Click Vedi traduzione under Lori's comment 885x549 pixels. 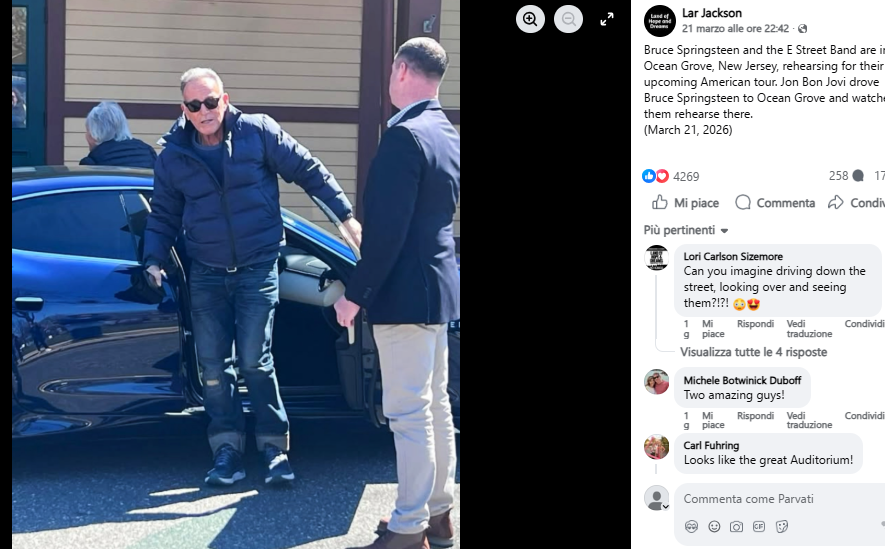point(809,328)
